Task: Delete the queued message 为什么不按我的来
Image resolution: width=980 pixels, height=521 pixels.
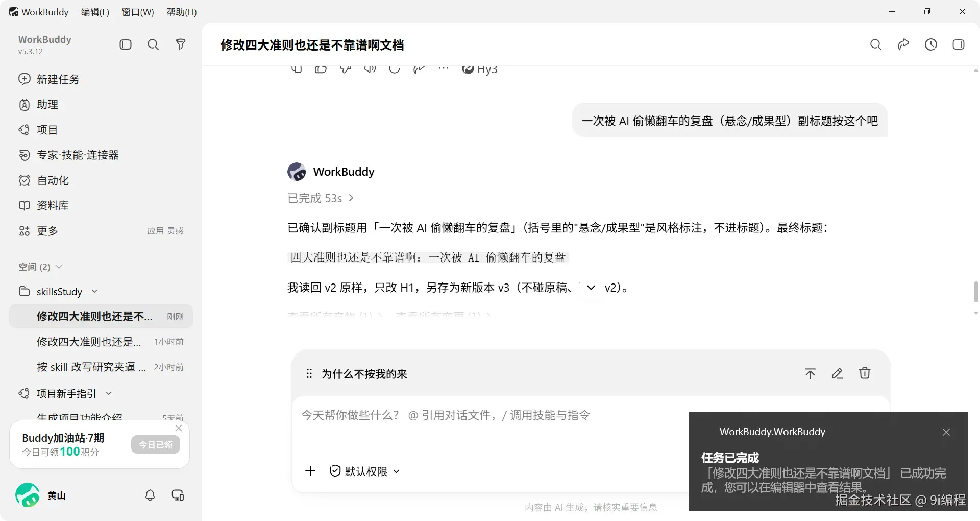Action: [865, 373]
